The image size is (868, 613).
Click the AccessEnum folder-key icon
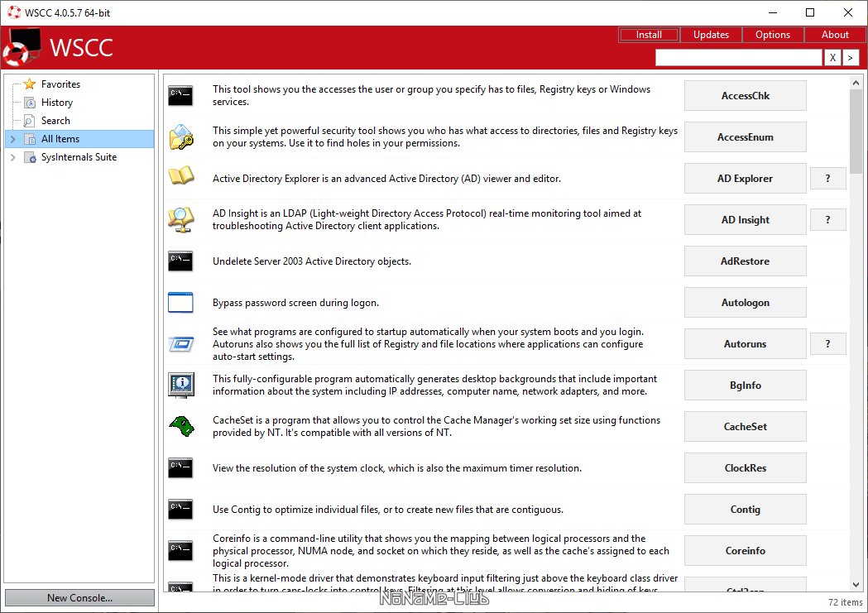tap(180, 137)
